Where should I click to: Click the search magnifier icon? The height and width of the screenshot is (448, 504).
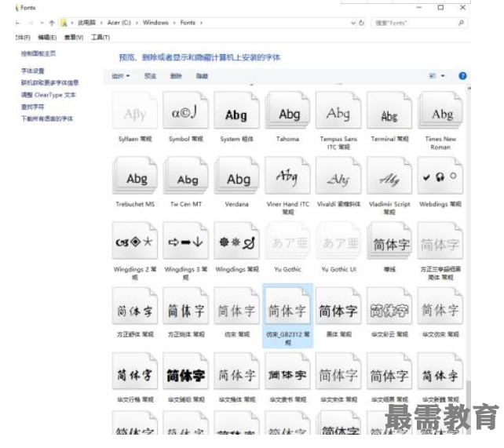point(461,23)
